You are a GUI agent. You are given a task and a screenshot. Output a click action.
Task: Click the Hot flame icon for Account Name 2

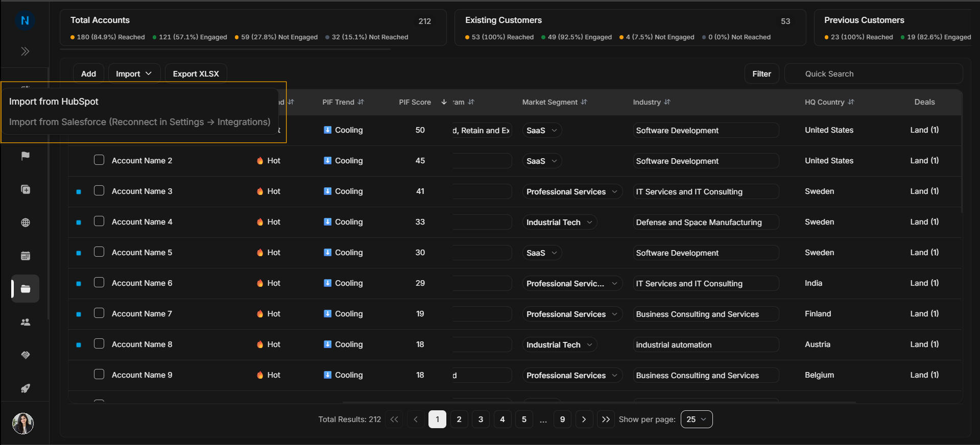[260, 161]
